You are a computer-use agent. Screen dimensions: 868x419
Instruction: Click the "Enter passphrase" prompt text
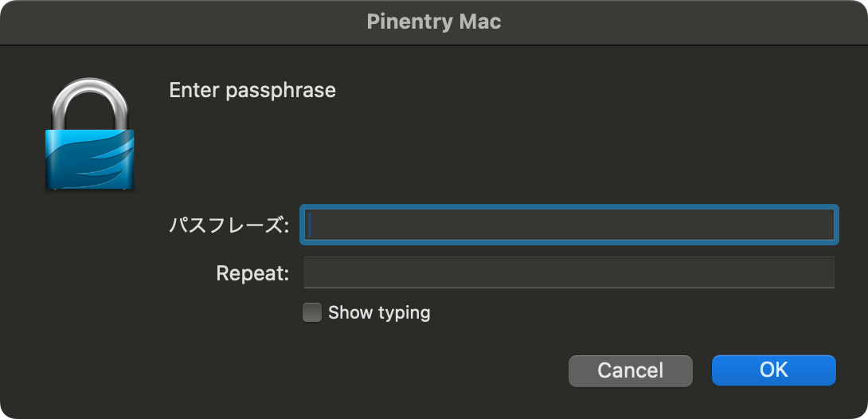tap(252, 90)
